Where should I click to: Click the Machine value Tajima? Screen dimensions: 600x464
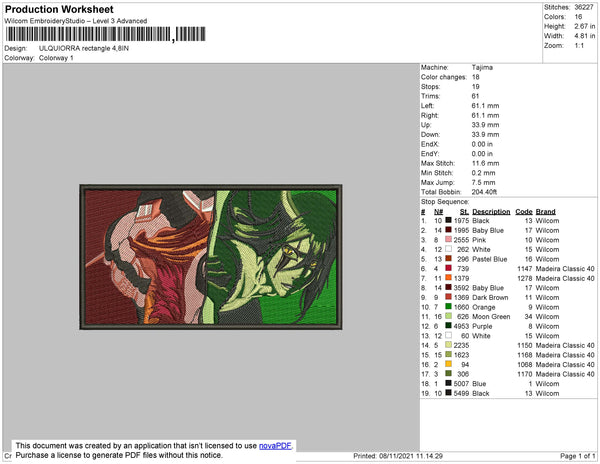tap(482, 67)
